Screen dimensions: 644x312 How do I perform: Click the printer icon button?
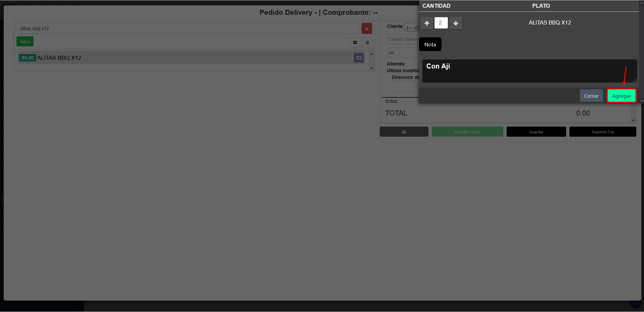click(x=404, y=132)
